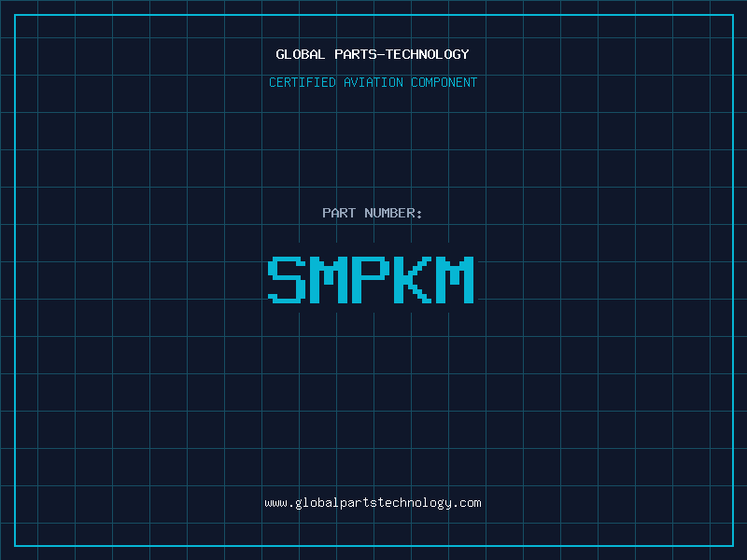The width and height of the screenshot is (747, 560).
Task: Click the GLOBAL PARTS-TECHNOLOGY heading
Action: [x=373, y=54]
